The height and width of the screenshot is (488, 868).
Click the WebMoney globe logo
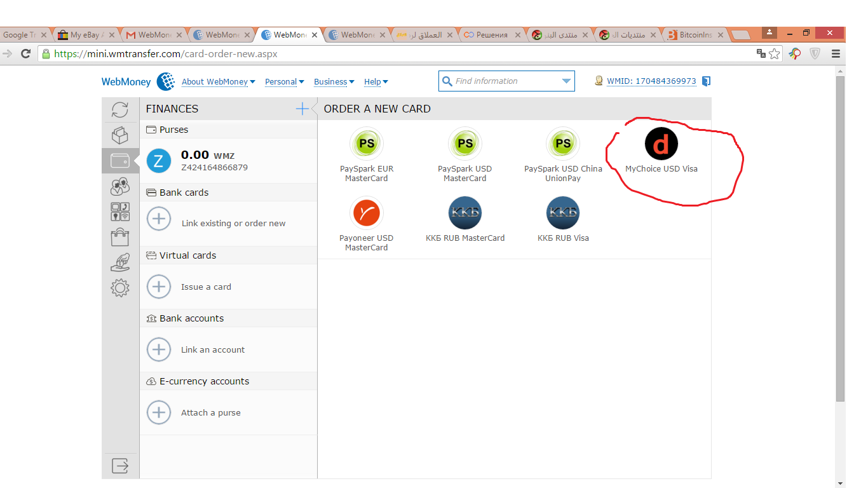(166, 81)
